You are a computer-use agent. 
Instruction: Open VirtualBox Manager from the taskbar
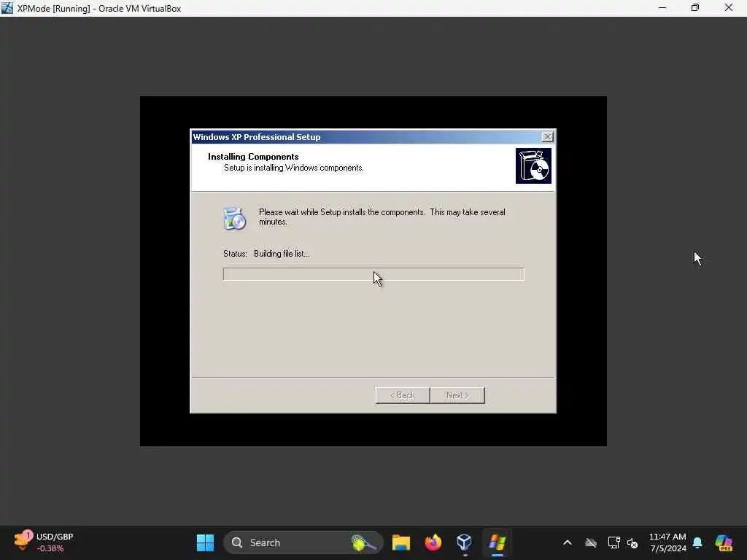tap(464, 542)
